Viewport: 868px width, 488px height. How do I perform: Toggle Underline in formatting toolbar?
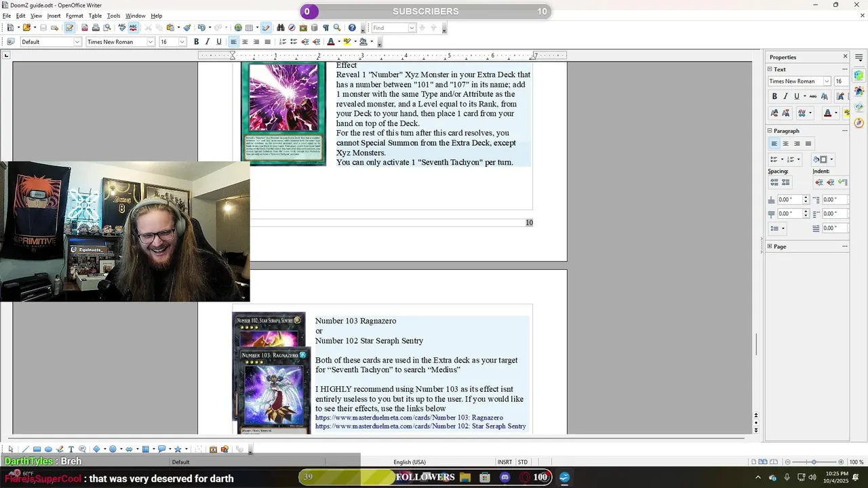218,42
